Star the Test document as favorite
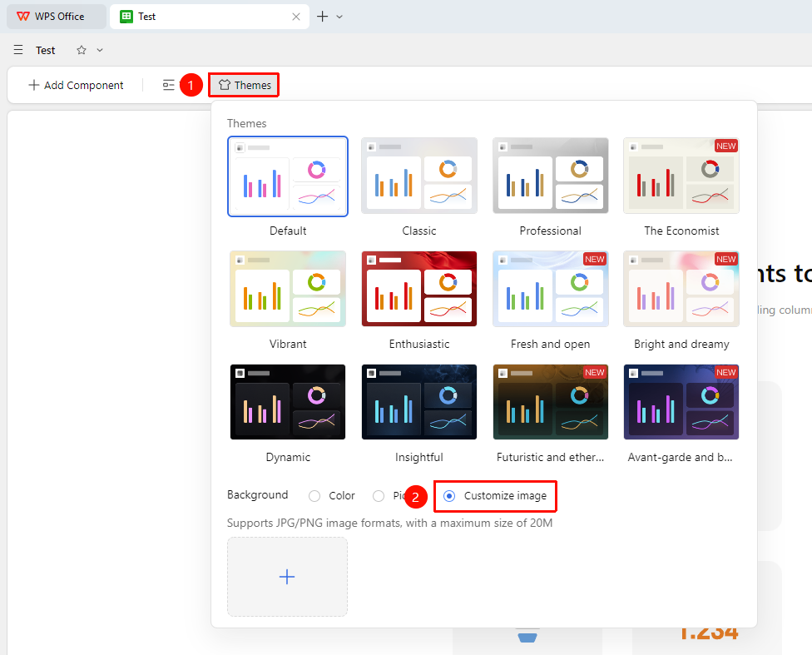The image size is (812, 655). click(82, 50)
